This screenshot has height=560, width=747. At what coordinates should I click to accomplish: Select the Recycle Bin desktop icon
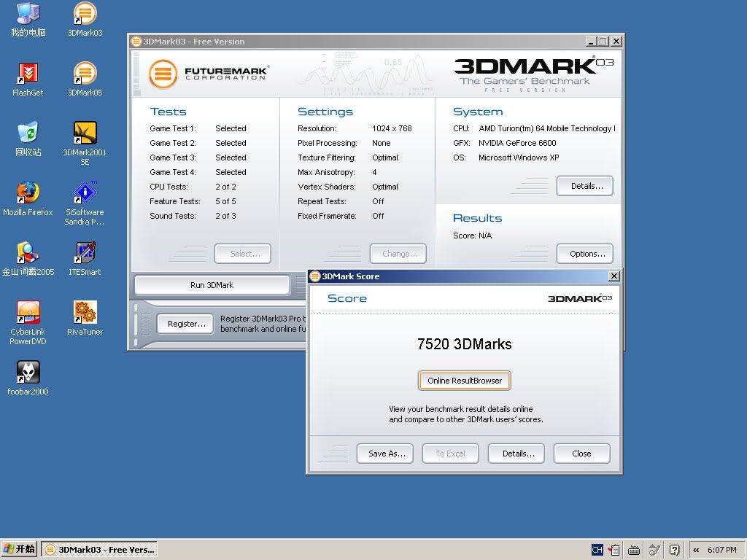coord(28,139)
